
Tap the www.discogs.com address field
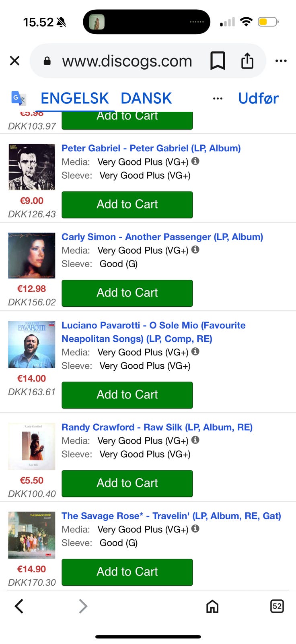coord(127,61)
